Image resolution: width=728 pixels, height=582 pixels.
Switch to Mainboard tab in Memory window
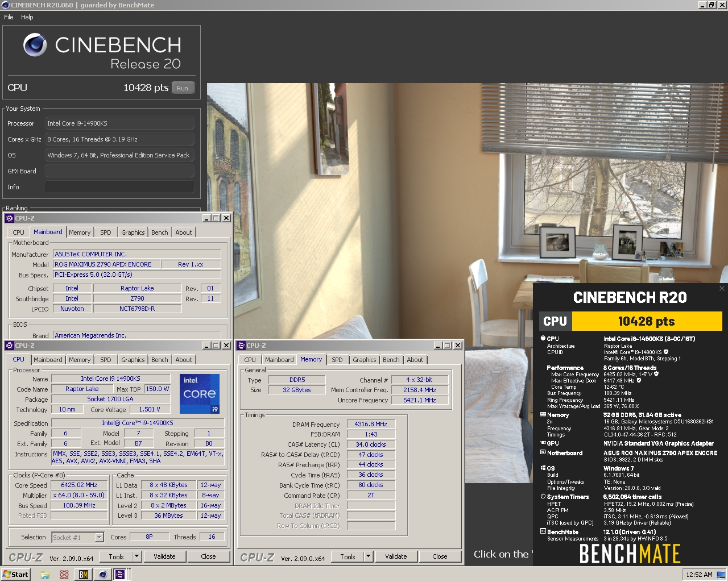click(x=279, y=360)
